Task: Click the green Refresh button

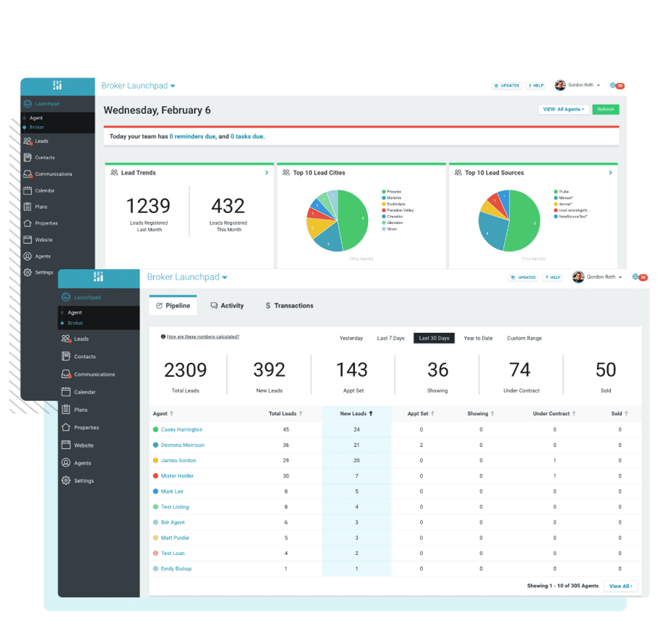Action: tap(605, 110)
